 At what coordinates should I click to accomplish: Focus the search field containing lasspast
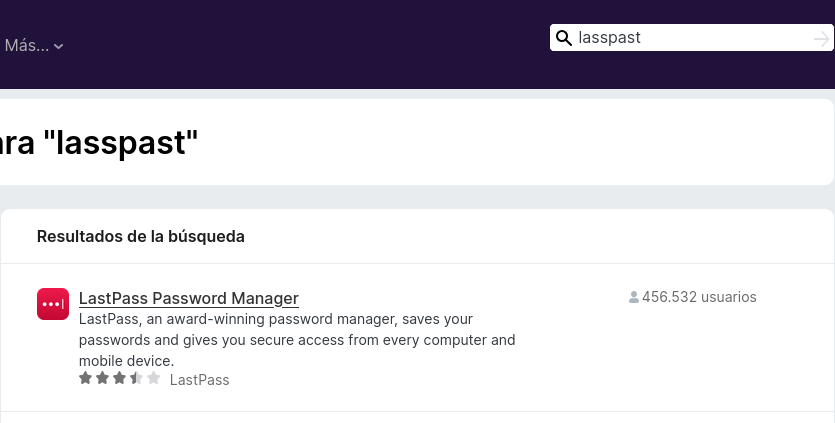(x=690, y=38)
